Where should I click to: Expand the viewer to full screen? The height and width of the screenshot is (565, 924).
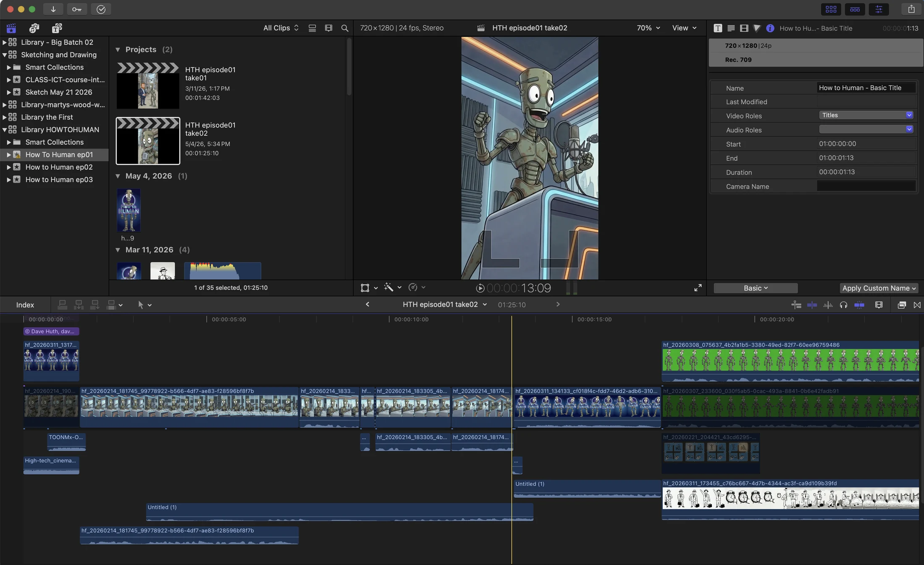(698, 288)
